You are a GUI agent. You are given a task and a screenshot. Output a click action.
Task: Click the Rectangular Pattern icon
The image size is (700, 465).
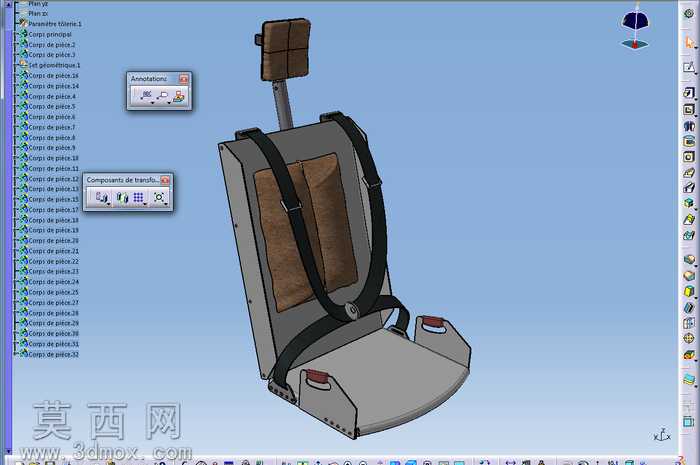click(138, 197)
